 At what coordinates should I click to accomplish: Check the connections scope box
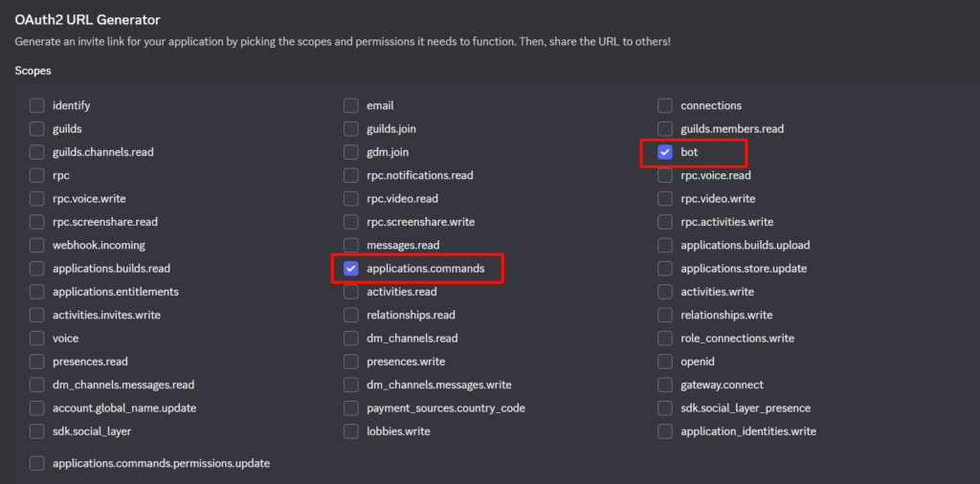tap(665, 105)
